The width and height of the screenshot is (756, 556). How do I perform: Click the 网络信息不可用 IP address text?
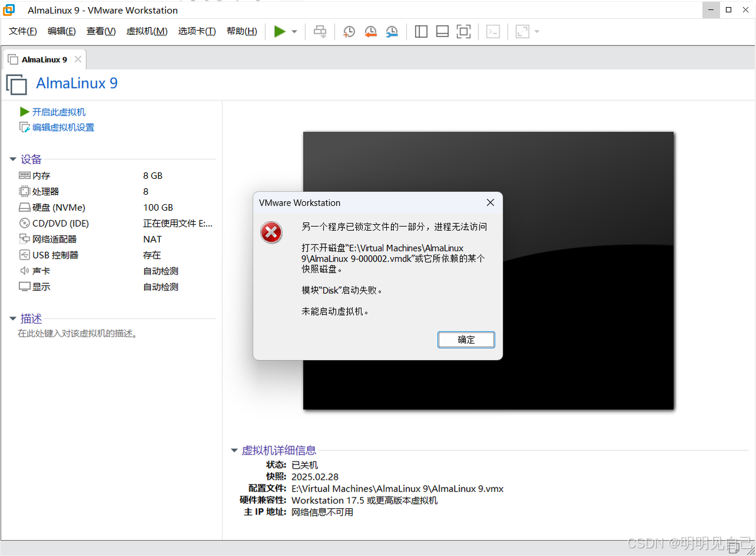coord(322,512)
